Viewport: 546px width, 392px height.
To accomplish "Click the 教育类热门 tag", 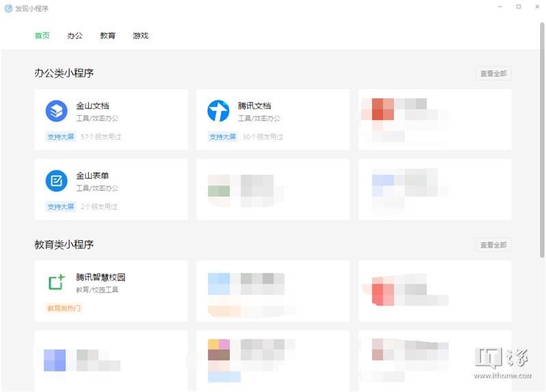I will (63, 308).
